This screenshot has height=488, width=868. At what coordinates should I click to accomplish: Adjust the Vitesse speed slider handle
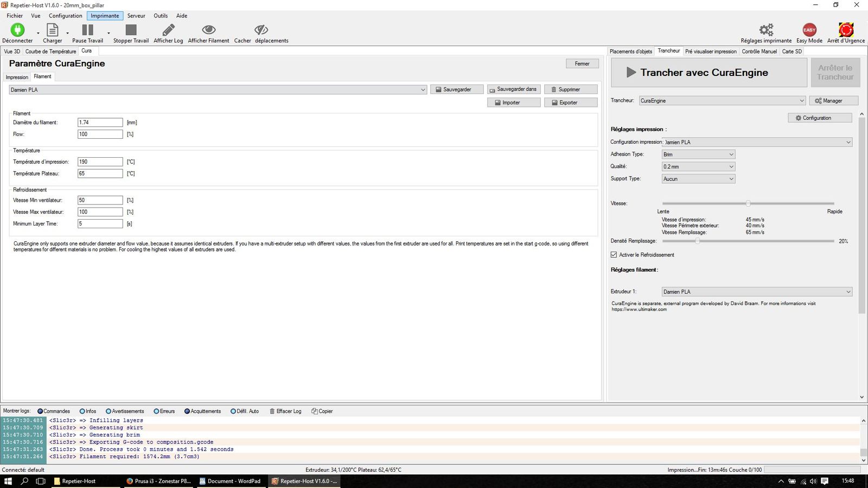(x=748, y=203)
